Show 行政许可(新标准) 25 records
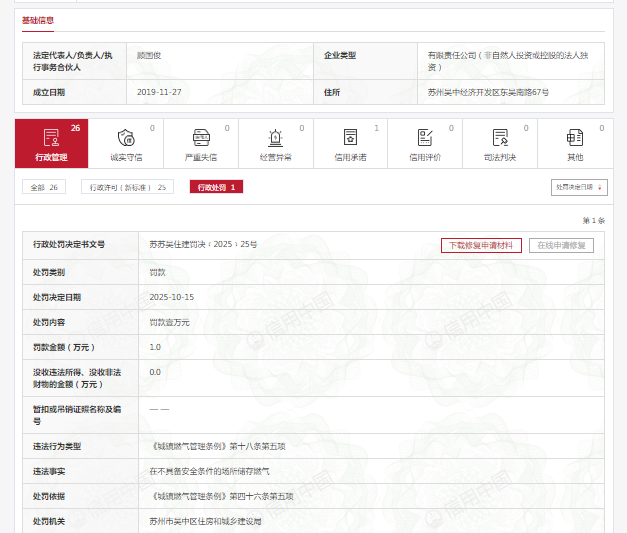The height and width of the screenshot is (533, 627). [128, 187]
